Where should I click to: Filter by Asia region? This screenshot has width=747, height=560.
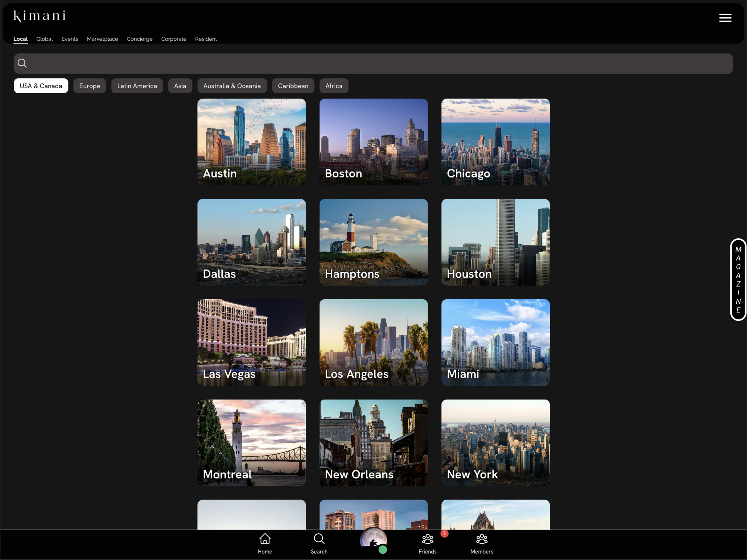[x=180, y=86]
